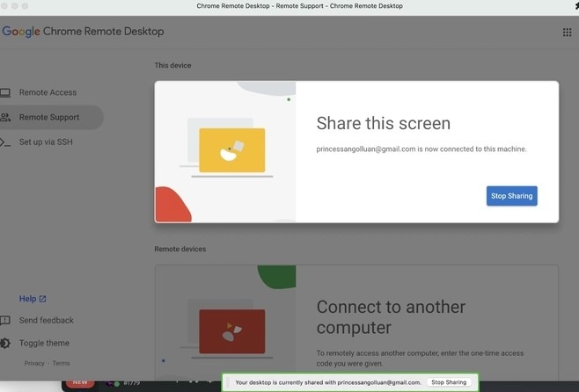
Task: Click the external link icon beside Help
Action: 43,299
